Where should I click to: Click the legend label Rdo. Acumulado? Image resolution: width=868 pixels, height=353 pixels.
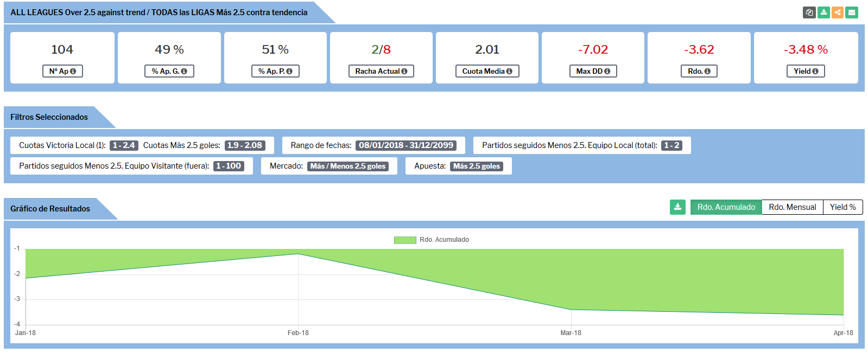[x=444, y=240]
